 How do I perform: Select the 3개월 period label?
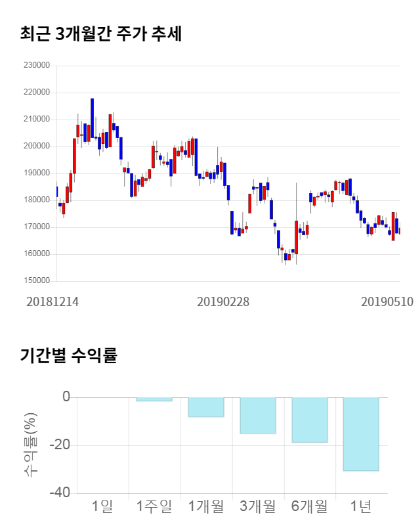257,506
